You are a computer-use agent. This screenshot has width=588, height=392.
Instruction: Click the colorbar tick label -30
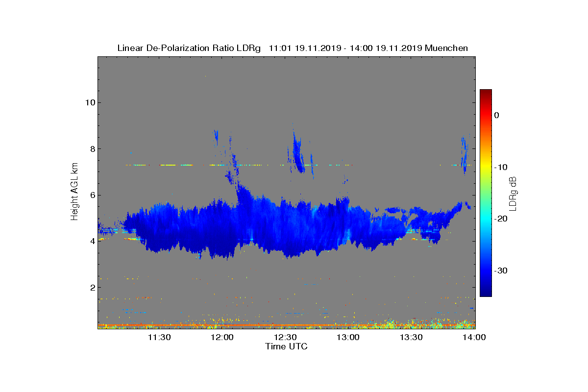coord(501,270)
